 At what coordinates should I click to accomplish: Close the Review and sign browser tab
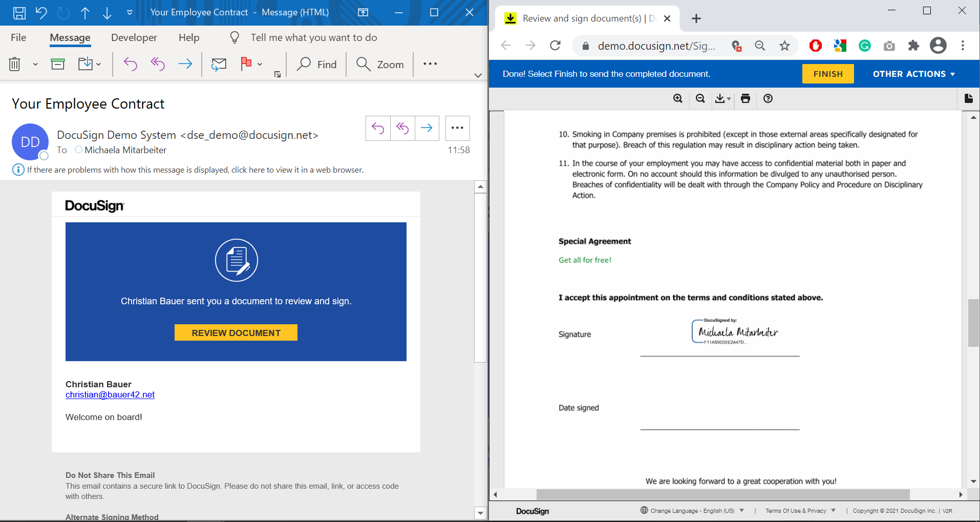[x=667, y=18]
